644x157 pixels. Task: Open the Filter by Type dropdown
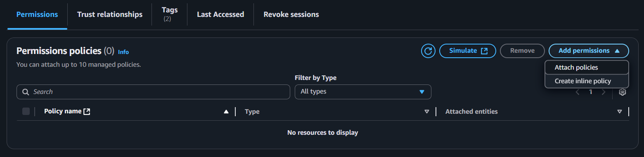[363, 91]
